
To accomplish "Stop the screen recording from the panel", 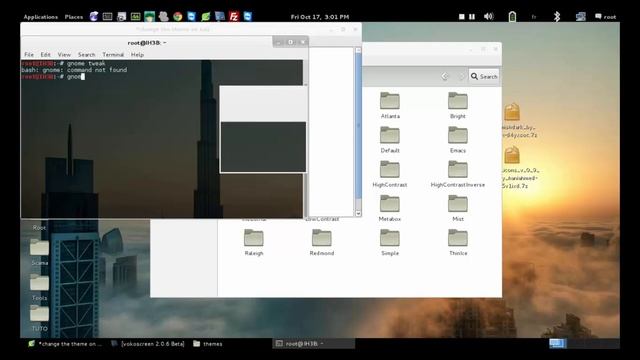I will [462, 17].
